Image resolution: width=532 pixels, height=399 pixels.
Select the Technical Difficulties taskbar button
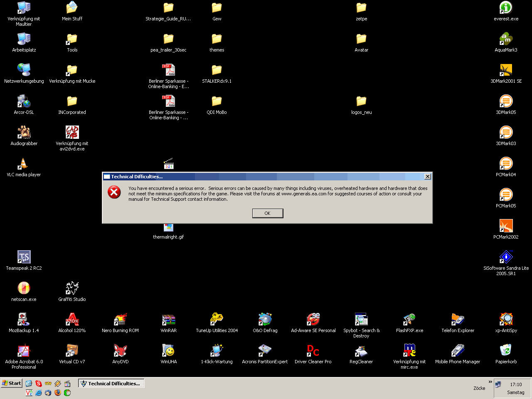(111, 384)
